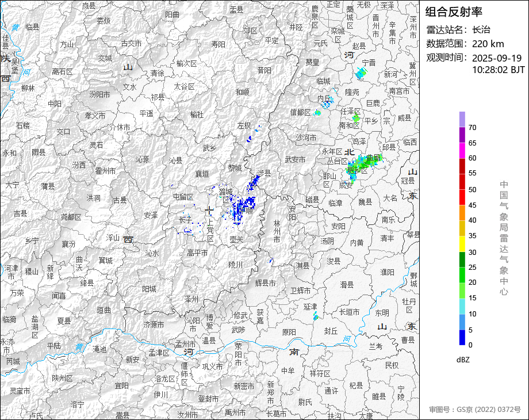Select the radar station name 长治

481,30
